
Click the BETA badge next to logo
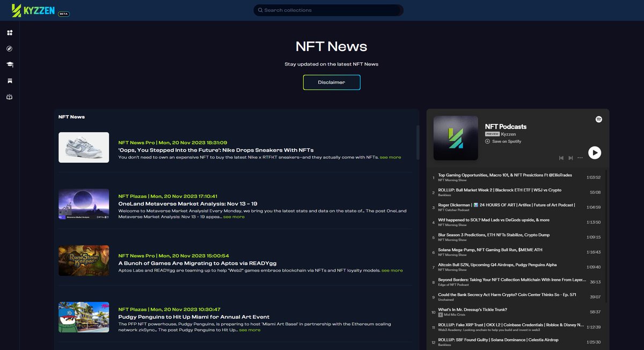click(63, 14)
